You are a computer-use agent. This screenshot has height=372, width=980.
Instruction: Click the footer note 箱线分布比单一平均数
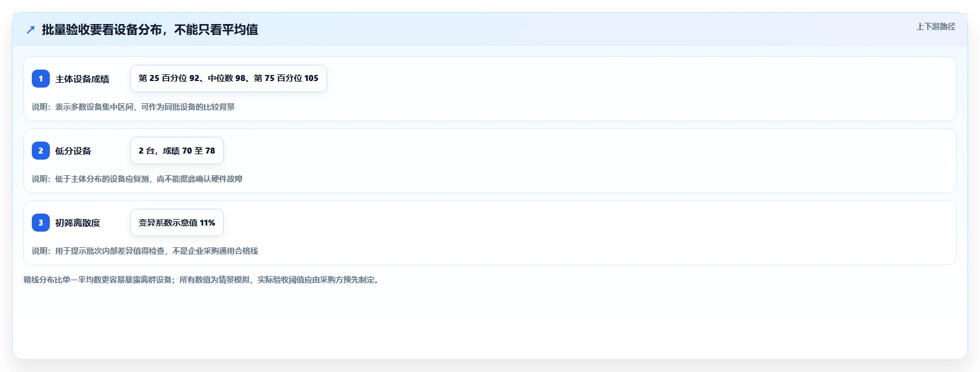pyautogui.click(x=202, y=280)
